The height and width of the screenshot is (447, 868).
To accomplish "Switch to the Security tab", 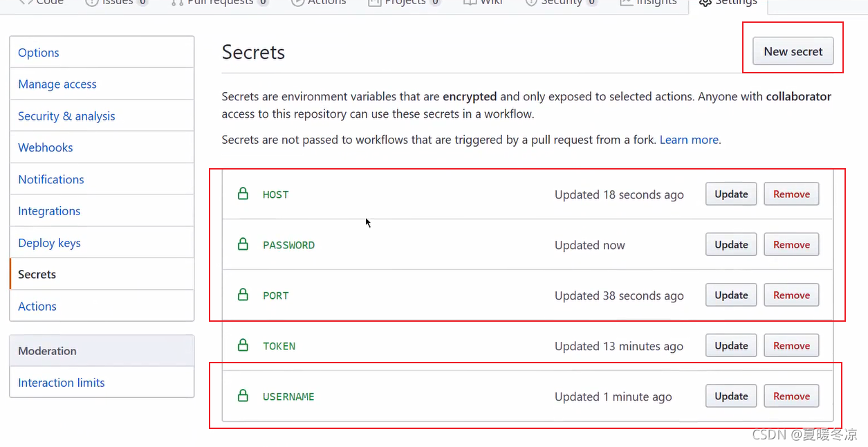I will 562,3.
